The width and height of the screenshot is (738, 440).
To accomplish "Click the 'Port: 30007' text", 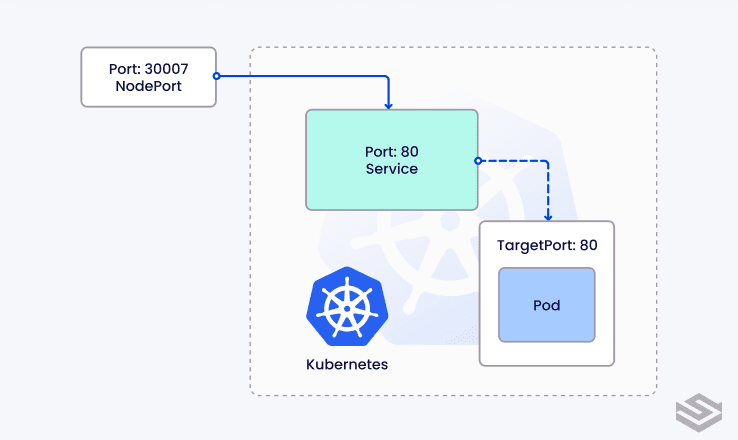I will pos(148,69).
